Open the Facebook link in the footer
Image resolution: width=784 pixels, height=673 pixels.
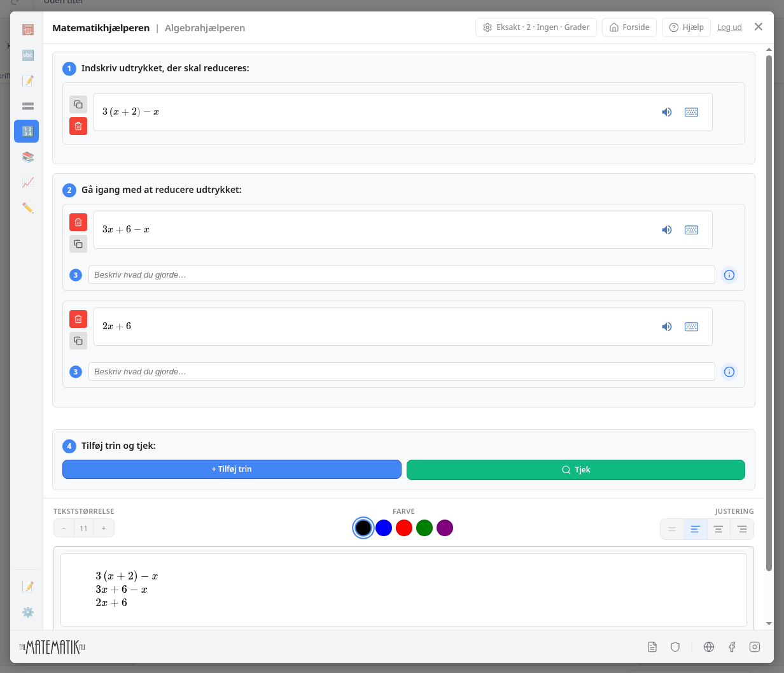pyautogui.click(x=732, y=647)
